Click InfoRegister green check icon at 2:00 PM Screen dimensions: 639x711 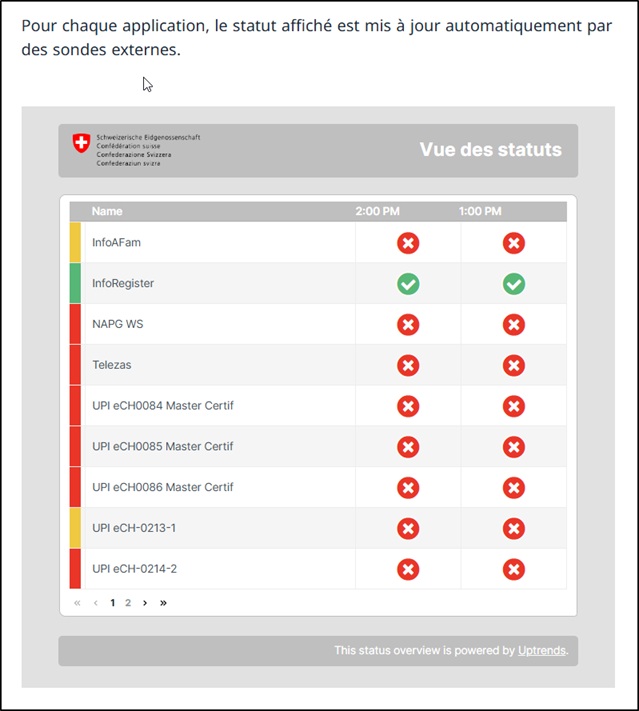(x=408, y=284)
